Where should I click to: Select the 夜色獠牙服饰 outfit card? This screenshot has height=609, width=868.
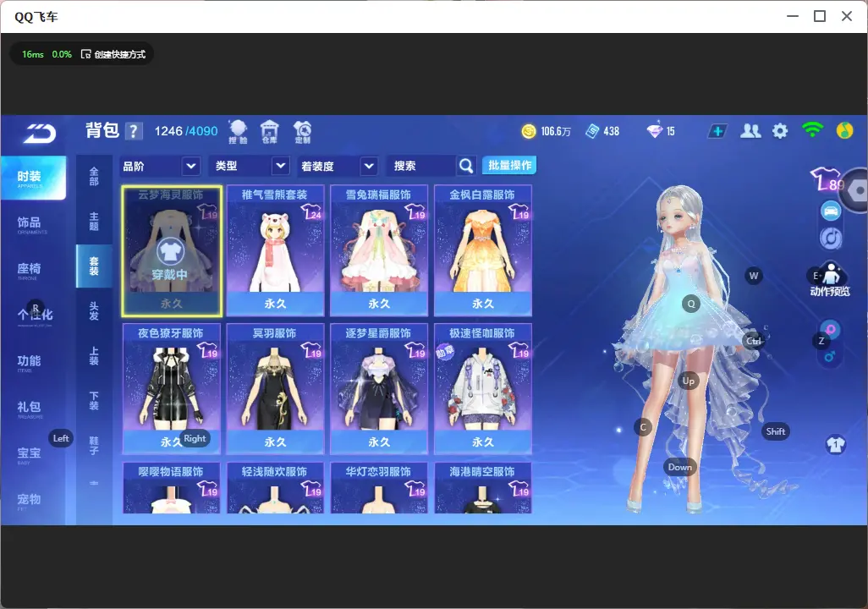click(x=172, y=388)
